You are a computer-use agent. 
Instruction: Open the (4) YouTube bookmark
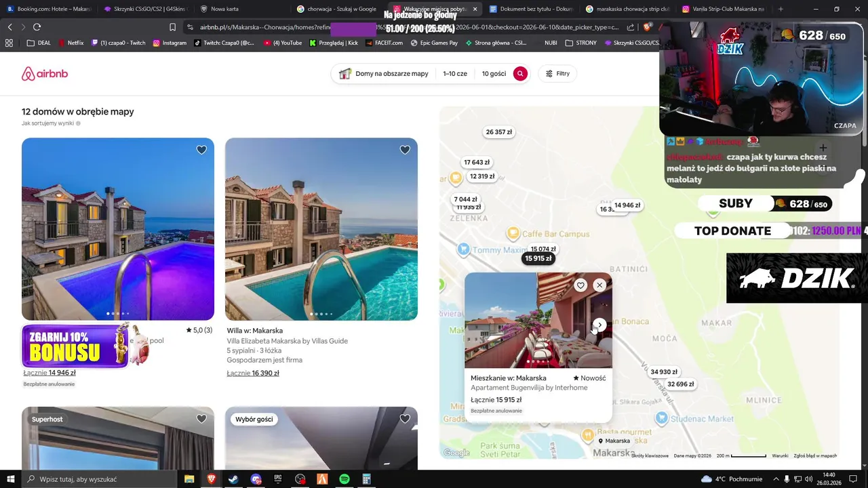(x=283, y=43)
